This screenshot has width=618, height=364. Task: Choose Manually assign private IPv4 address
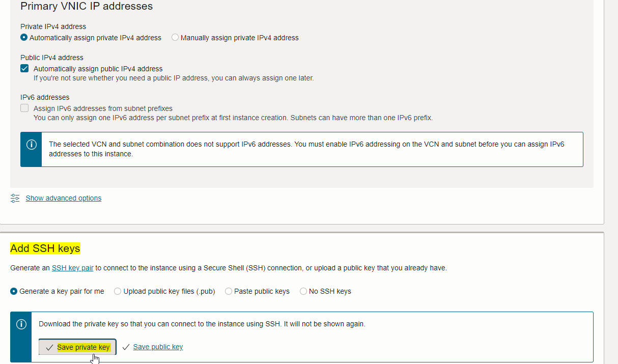tap(175, 38)
